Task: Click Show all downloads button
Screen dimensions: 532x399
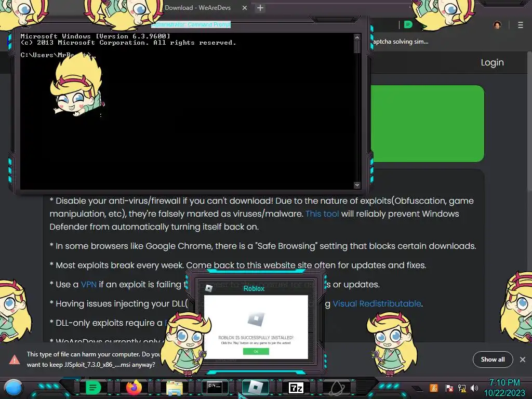Action: coord(493,360)
